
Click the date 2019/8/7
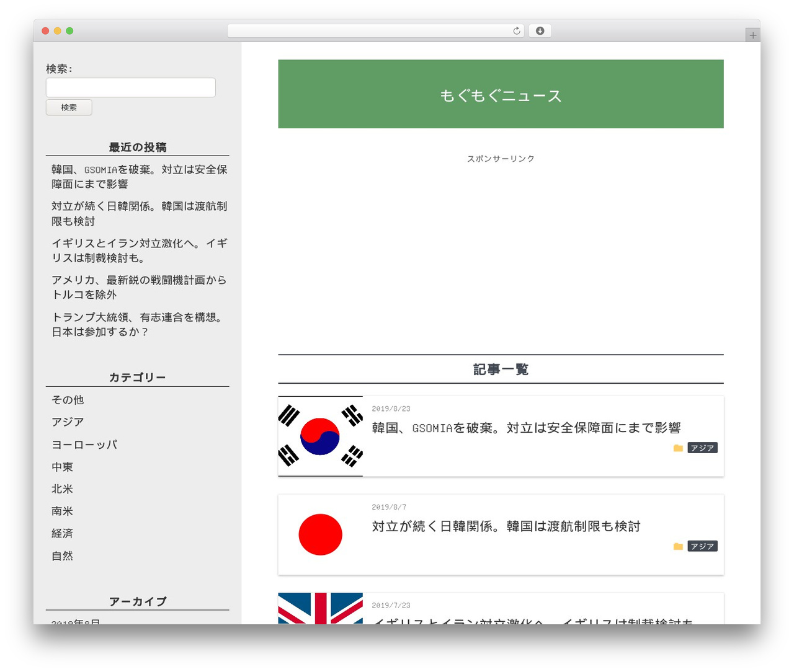point(389,507)
